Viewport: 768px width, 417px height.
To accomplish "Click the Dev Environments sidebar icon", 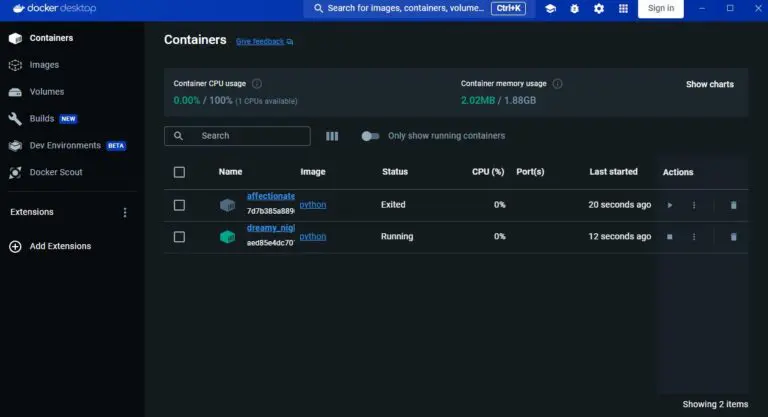I will pyautogui.click(x=15, y=146).
